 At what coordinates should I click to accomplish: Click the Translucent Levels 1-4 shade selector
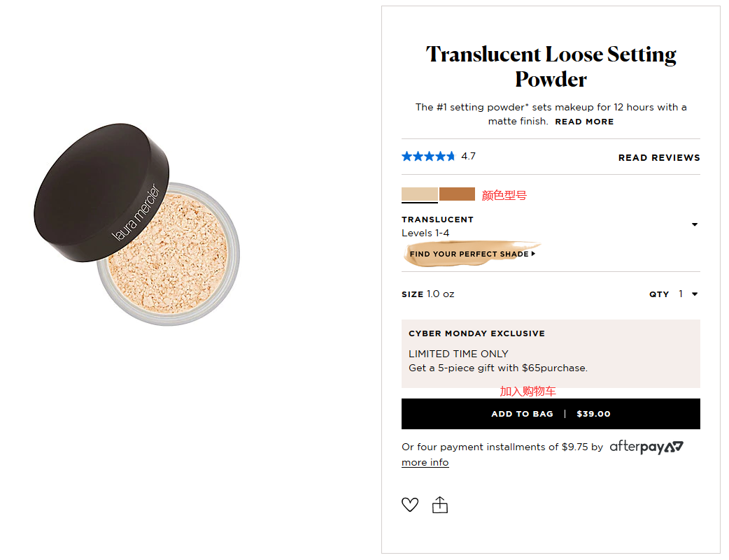[x=437, y=226]
